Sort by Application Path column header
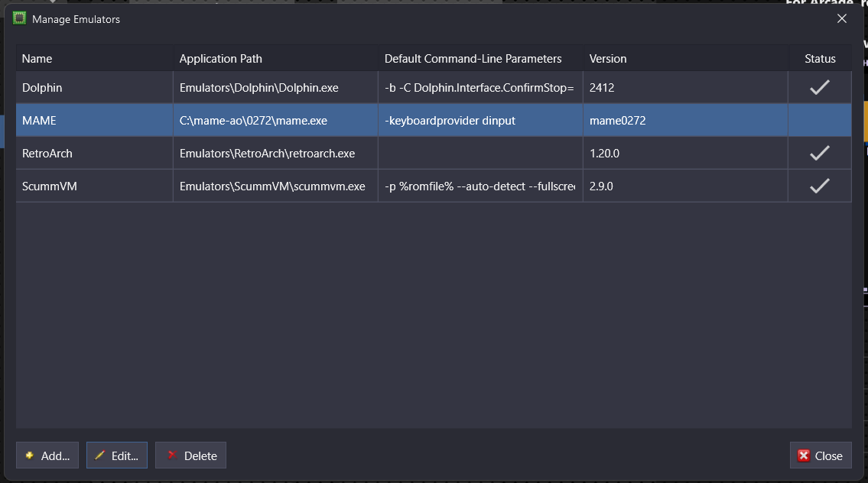The image size is (868, 483). tap(275, 59)
